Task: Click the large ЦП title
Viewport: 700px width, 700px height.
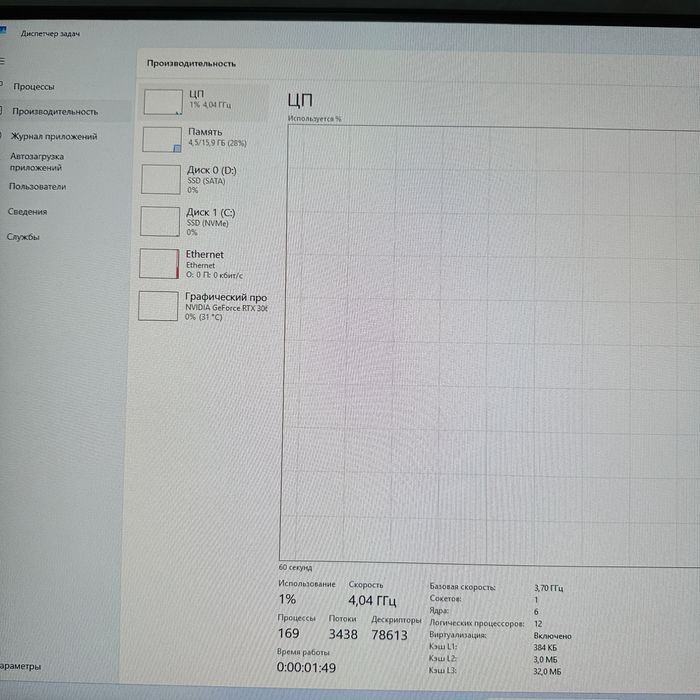Action: point(300,100)
